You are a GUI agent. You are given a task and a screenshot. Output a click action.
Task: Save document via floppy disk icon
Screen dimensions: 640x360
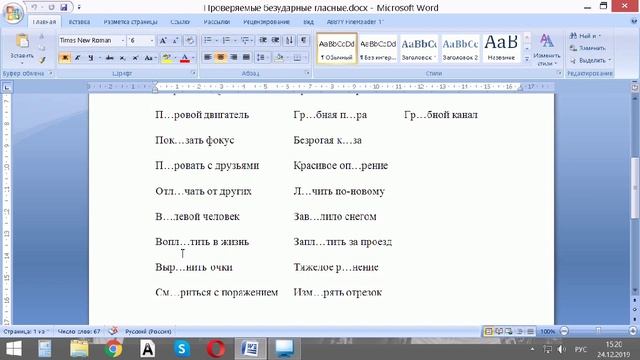[64, 7]
